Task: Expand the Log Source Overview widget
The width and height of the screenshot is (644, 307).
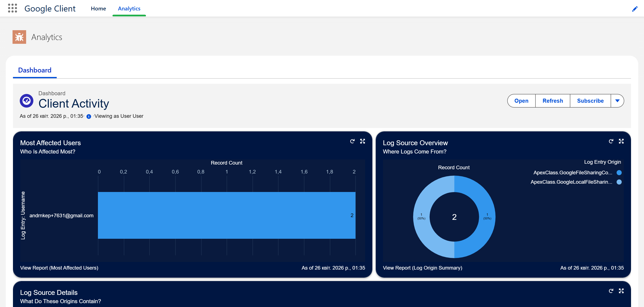Action: click(x=621, y=141)
